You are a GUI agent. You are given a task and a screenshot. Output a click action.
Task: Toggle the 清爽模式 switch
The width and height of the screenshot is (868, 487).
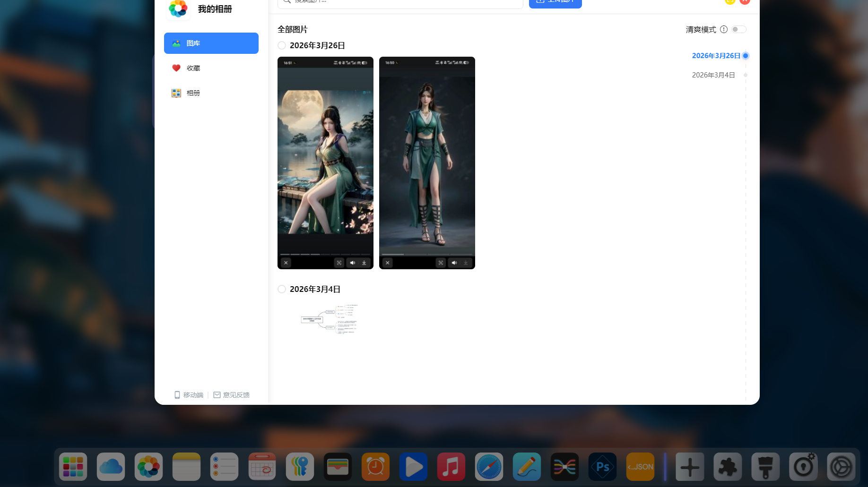pos(738,29)
